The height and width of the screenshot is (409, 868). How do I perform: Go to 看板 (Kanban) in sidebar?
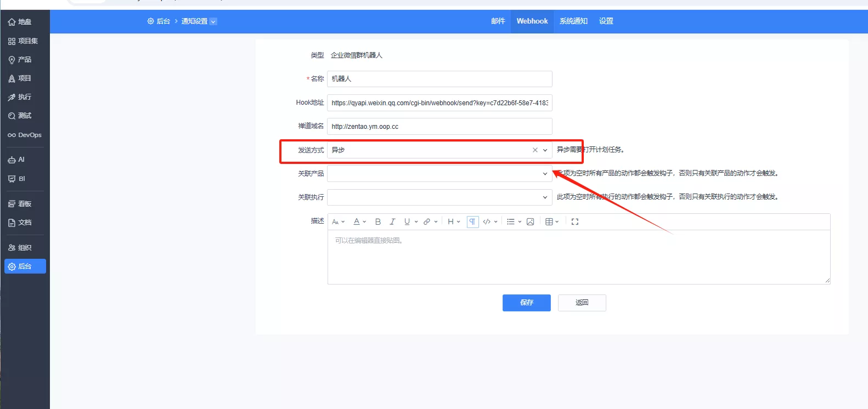pyautogui.click(x=24, y=204)
